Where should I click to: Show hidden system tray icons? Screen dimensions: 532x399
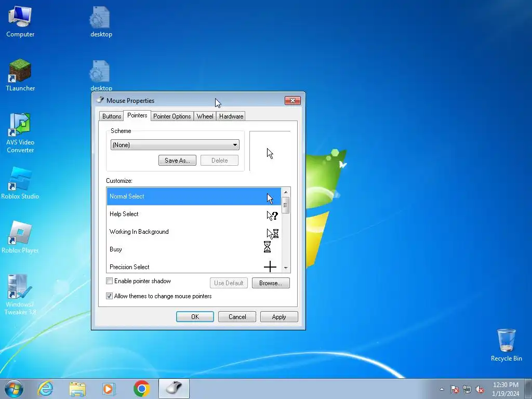(x=442, y=389)
